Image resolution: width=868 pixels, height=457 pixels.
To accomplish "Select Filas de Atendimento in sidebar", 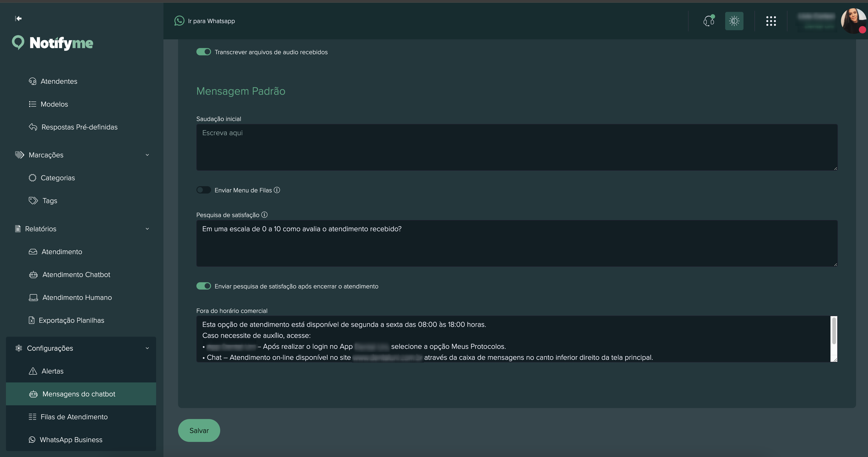I will coord(74,417).
